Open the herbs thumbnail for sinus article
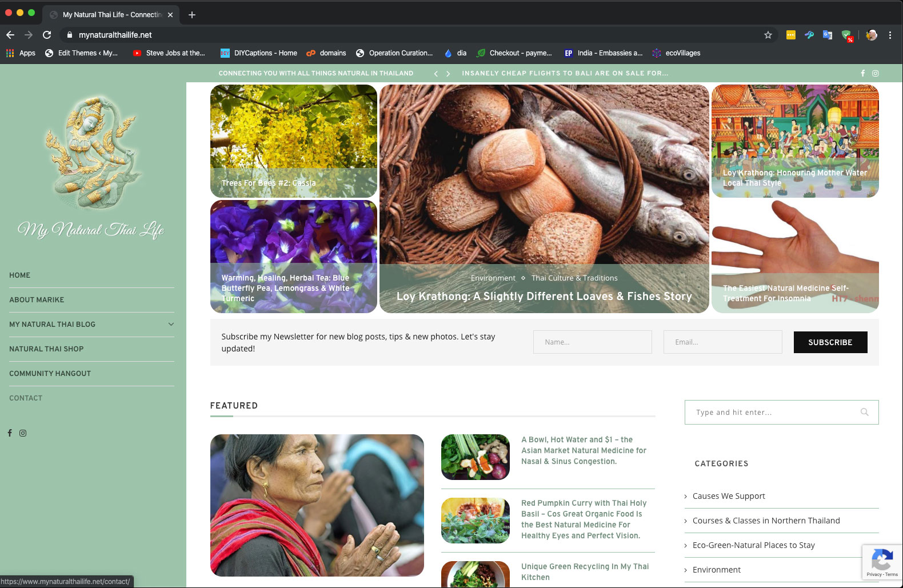This screenshot has width=903, height=588. coord(476,457)
